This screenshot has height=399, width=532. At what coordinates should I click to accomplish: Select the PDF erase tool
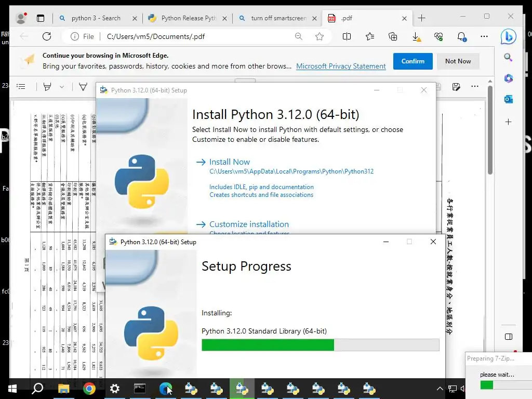click(83, 87)
